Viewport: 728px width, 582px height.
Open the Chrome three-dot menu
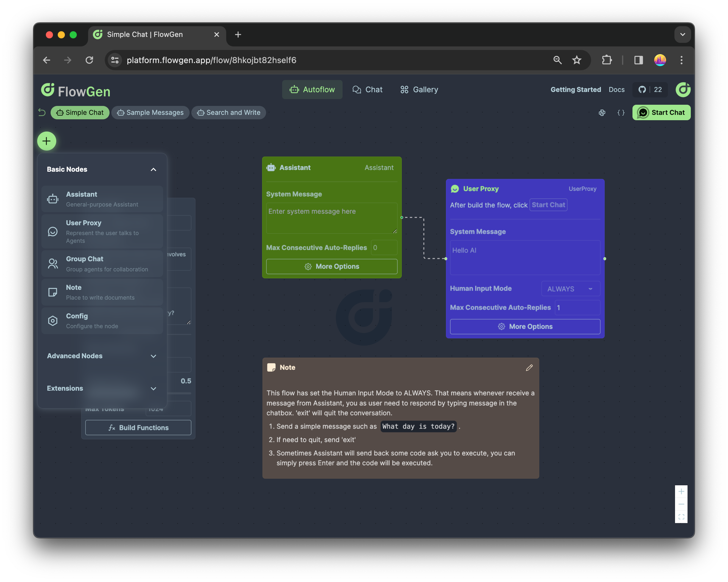681,60
